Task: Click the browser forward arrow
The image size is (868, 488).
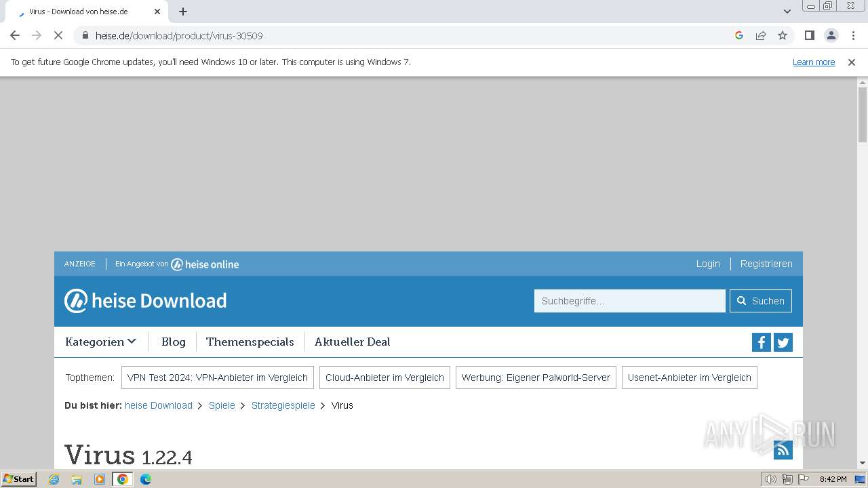Action: [x=37, y=35]
